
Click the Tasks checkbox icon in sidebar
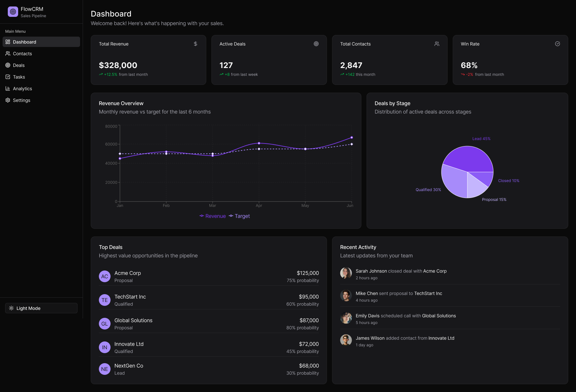pyautogui.click(x=8, y=77)
